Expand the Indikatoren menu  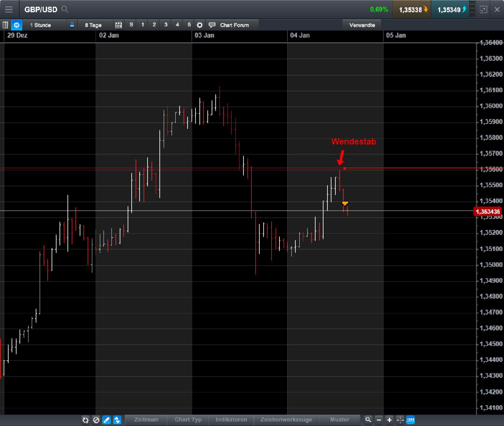click(231, 420)
